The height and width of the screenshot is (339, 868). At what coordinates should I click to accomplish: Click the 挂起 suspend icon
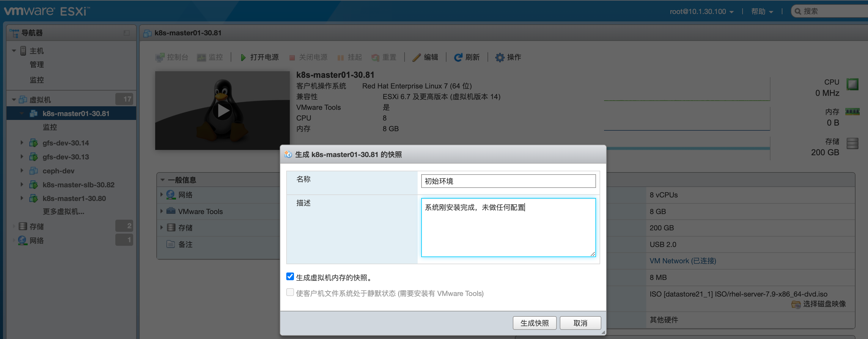[x=341, y=58]
